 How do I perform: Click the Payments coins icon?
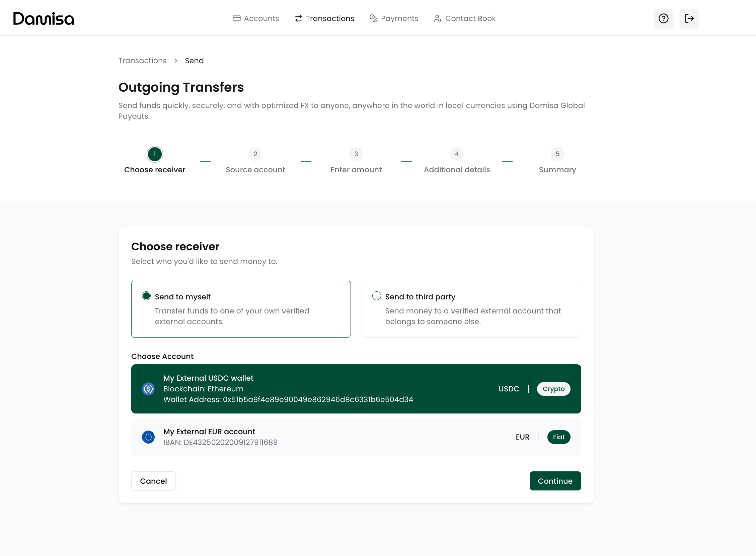pyautogui.click(x=373, y=18)
